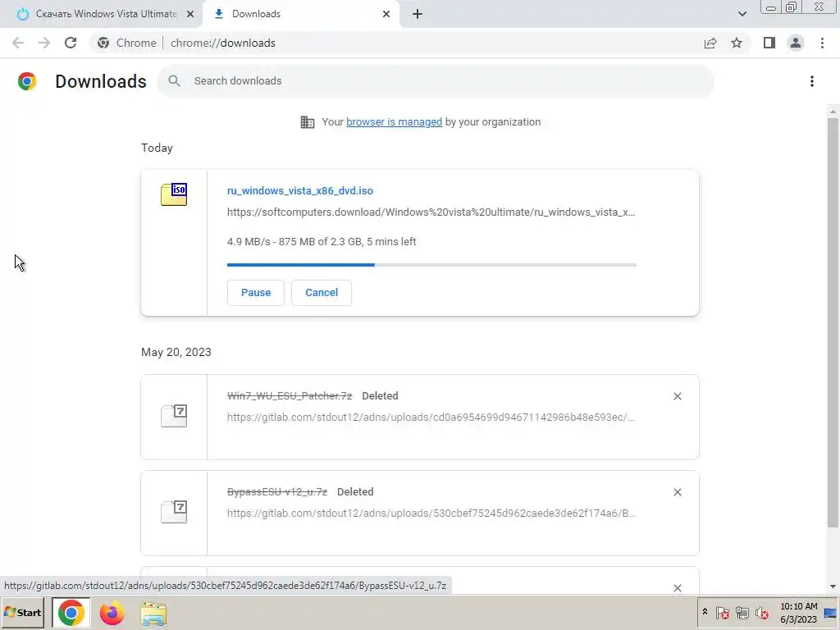Bookmark this tab with star icon

coord(737,43)
